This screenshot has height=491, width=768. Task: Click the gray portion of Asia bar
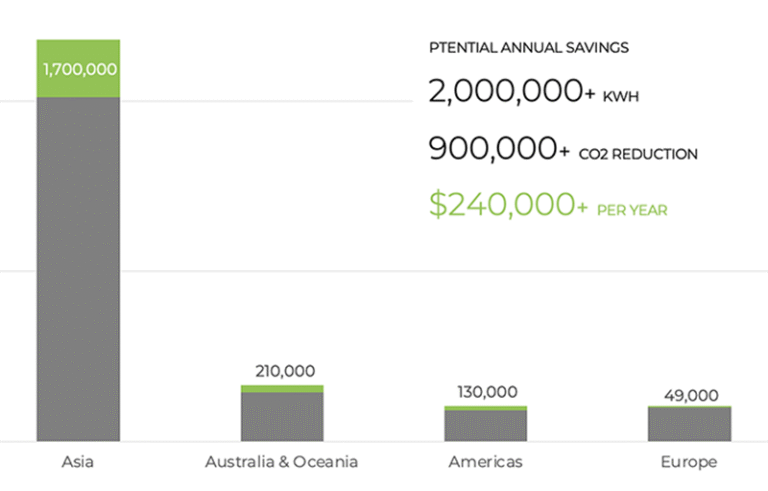tap(78, 270)
